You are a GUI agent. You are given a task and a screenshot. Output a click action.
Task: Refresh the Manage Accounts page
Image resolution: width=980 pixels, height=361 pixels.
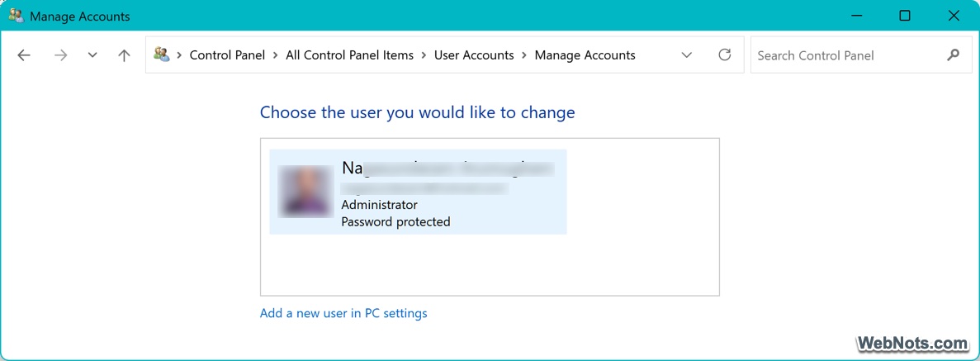click(x=725, y=55)
